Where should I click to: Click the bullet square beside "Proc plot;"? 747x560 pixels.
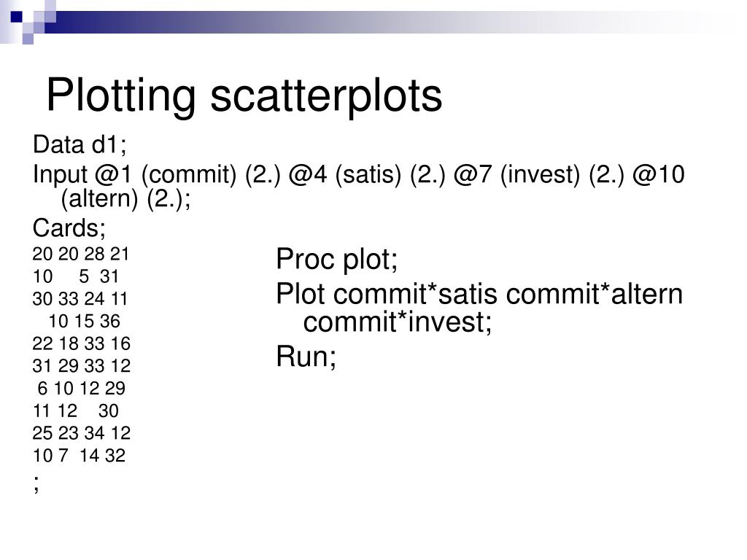266,260
